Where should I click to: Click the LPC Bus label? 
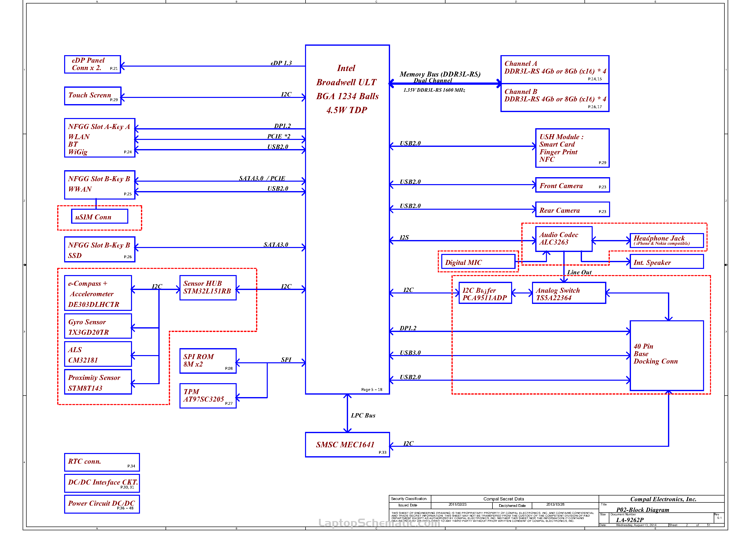pos(363,415)
